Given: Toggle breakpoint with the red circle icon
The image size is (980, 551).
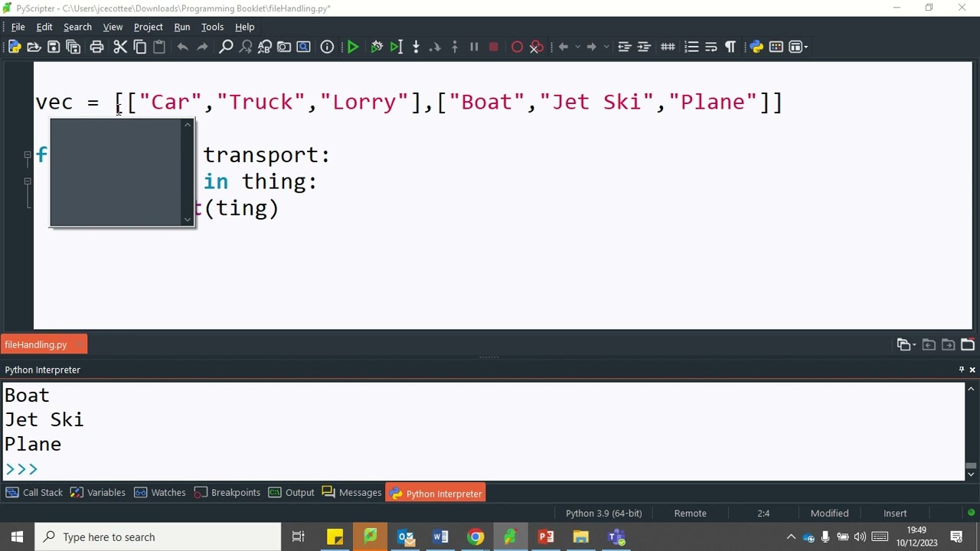Looking at the screenshot, I should (x=517, y=47).
